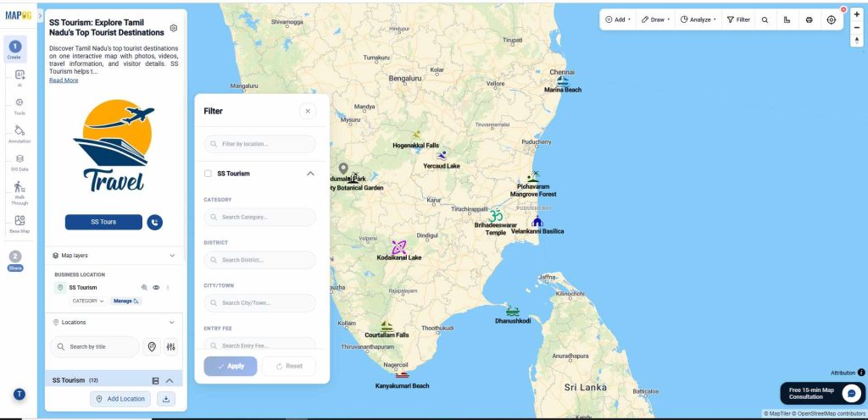Toggle visibility of the SS Tourism layer
Image resolution: width=868 pixels, height=420 pixels.
156,287
